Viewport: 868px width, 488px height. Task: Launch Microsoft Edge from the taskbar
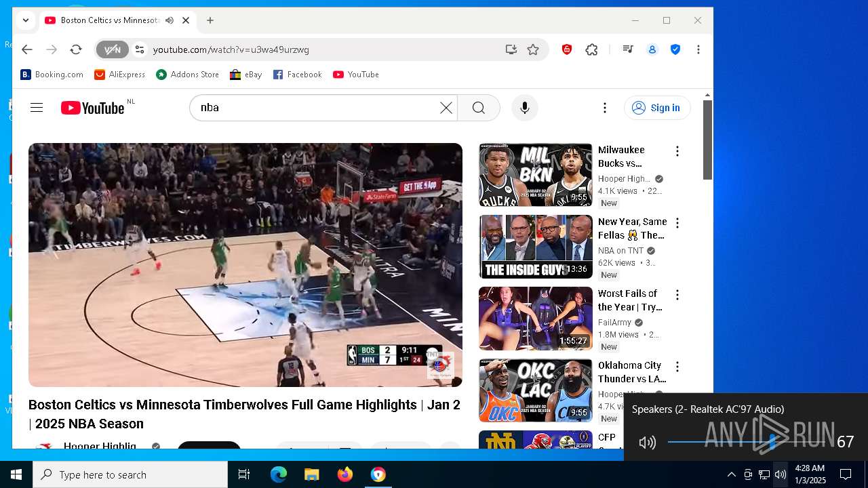[x=279, y=474]
